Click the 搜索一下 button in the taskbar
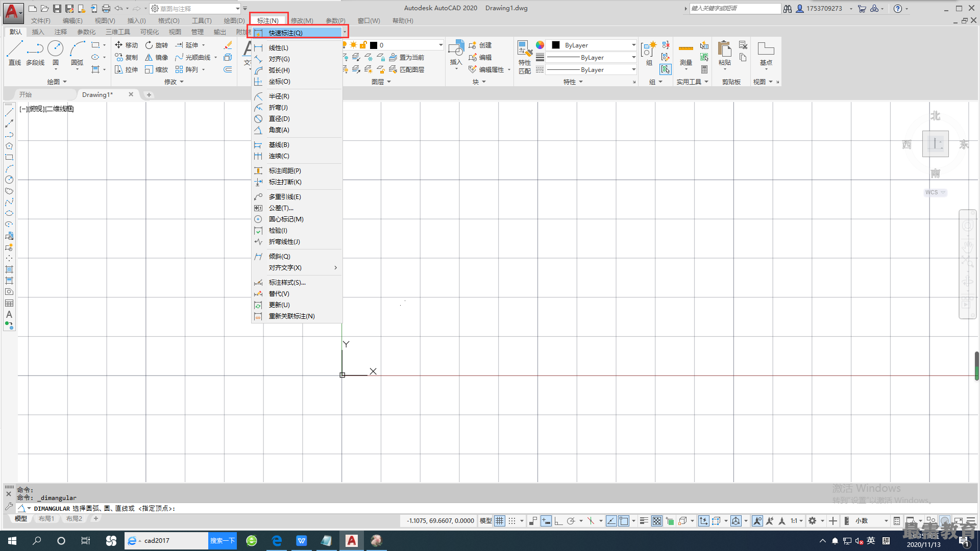 click(223, 541)
